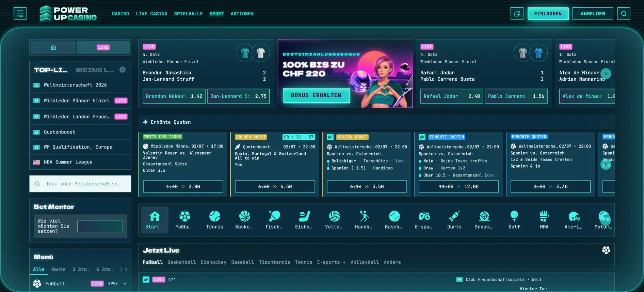The height and width of the screenshot is (292, 644).
Task: Click the BONUS ERHALTEN button
Action: point(316,95)
